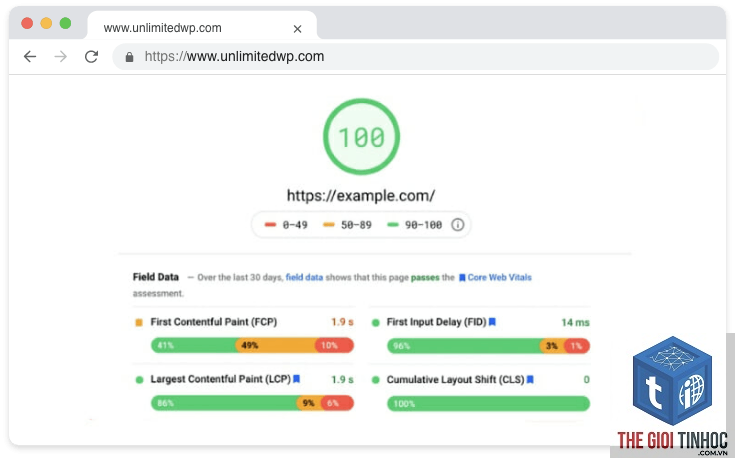Viewport: 735px width, 458px height.
Task: Click the FID distribution bar 96% segment
Action: pos(464,346)
